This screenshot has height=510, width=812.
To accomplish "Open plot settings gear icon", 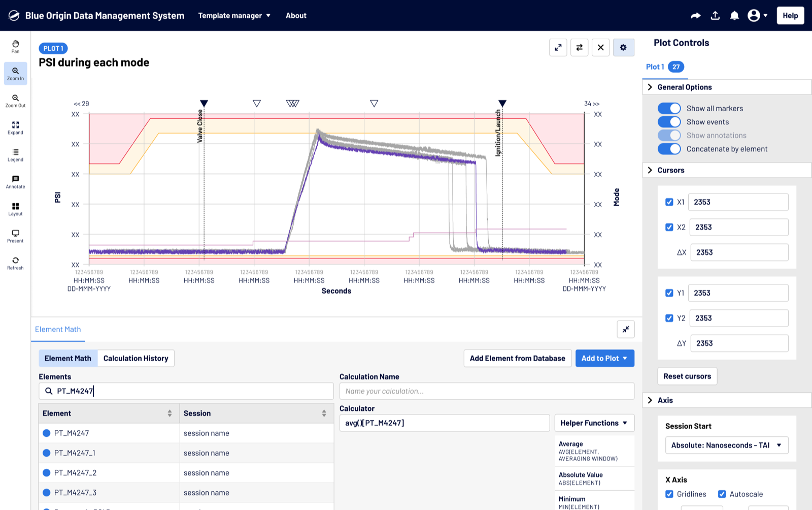I will pos(623,47).
